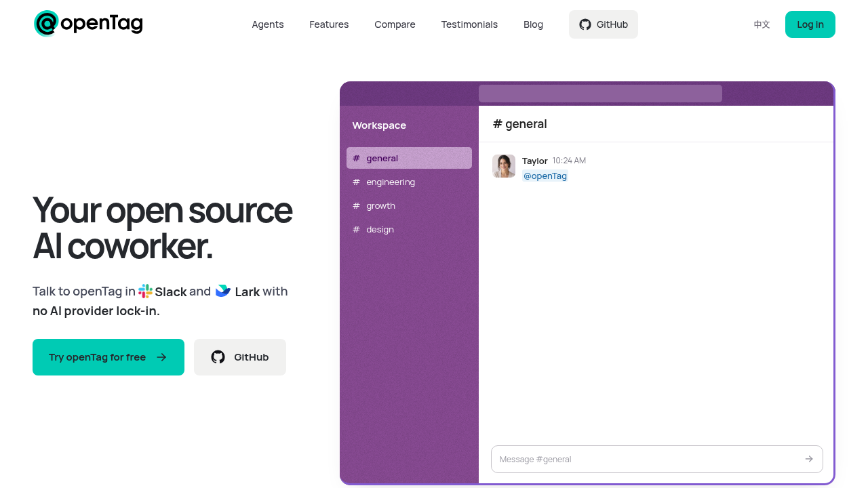
Task: Click Try openTag for free button
Action: 108,357
